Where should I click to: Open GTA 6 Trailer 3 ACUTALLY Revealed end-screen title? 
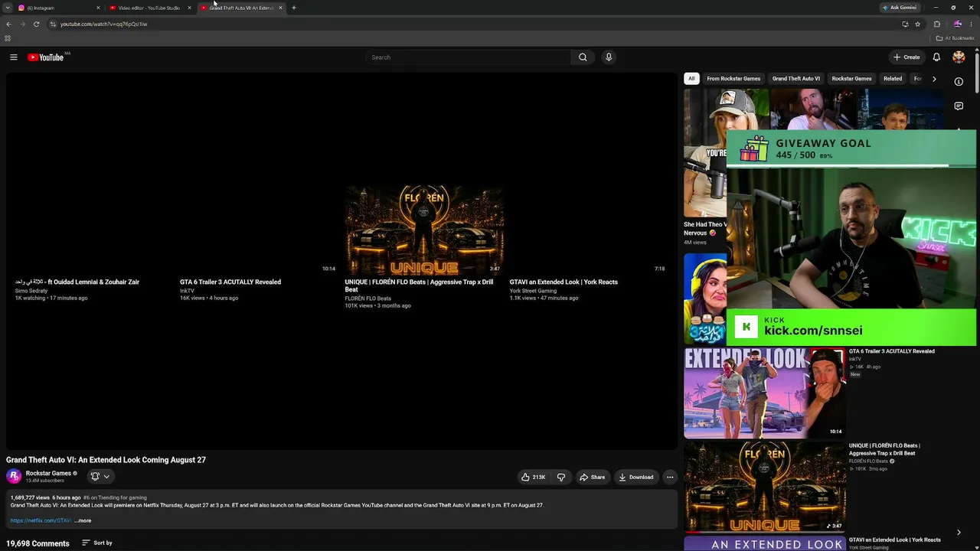230,282
